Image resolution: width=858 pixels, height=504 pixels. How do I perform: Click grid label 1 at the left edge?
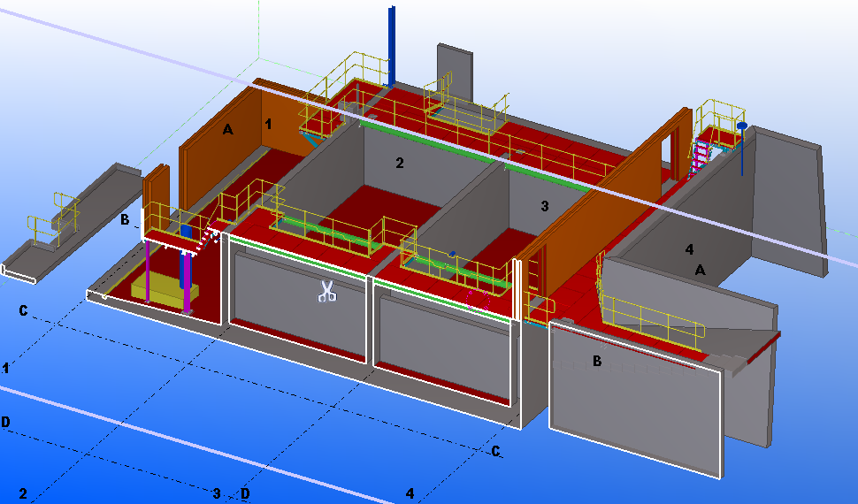coord(5,369)
